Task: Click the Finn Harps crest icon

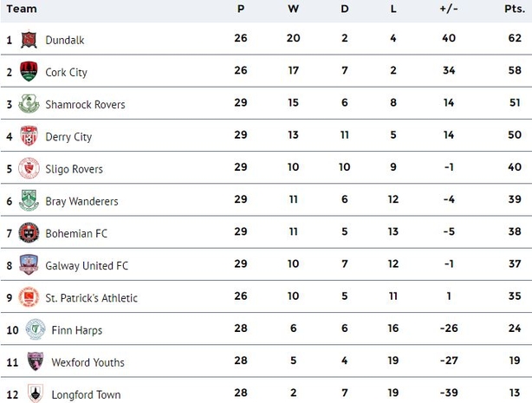Action: click(x=36, y=329)
